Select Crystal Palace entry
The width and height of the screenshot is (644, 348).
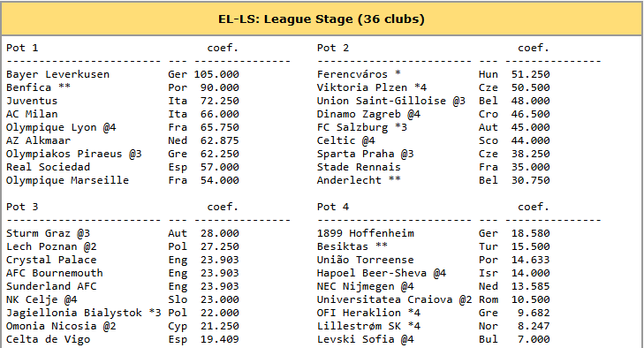(51, 260)
